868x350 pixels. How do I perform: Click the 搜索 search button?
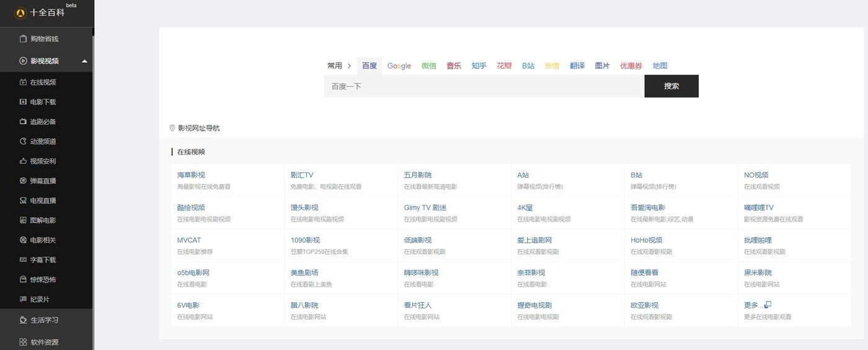tap(671, 86)
